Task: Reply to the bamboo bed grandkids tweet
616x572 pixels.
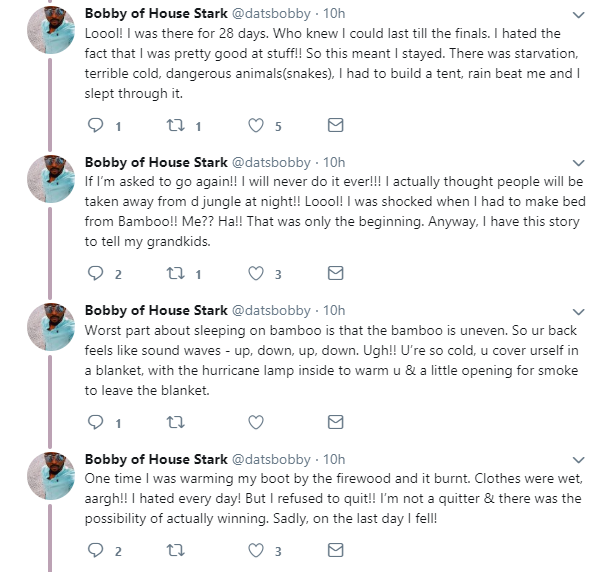Action: (x=97, y=274)
